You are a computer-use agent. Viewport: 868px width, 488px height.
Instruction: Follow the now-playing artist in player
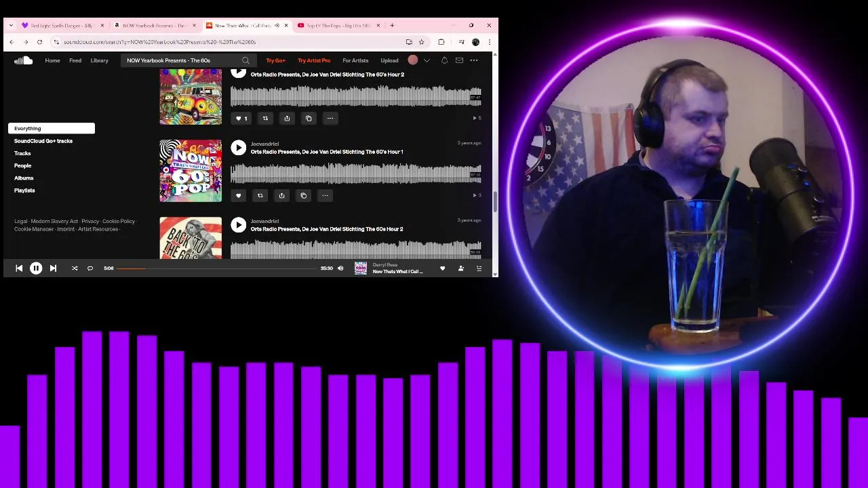tap(461, 268)
